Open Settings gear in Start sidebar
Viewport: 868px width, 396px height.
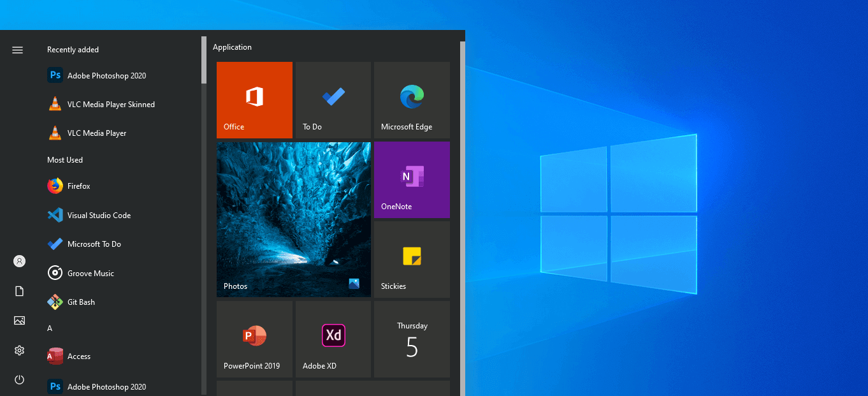click(x=19, y=350)
